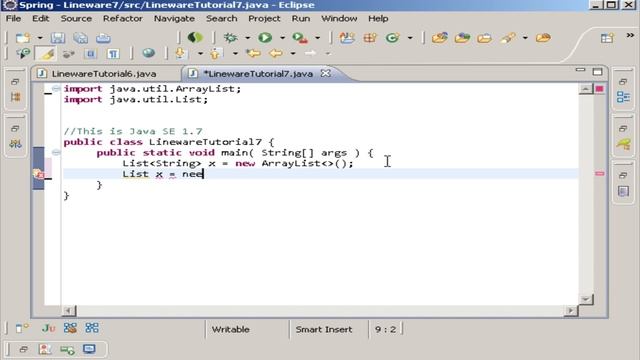This screenshot has height=360, width=640.
Task: Open the Source menu
Action: (x=76, y=18)
